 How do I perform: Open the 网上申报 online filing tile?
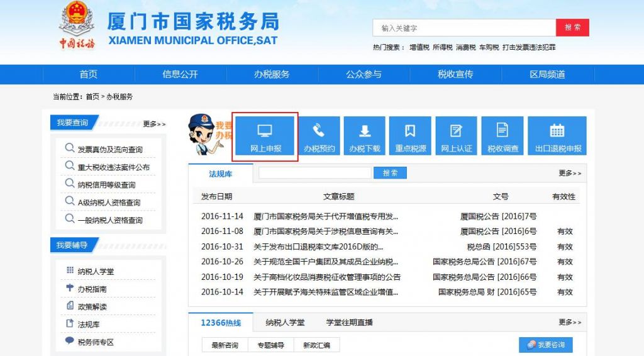click(x=265, y=136)
